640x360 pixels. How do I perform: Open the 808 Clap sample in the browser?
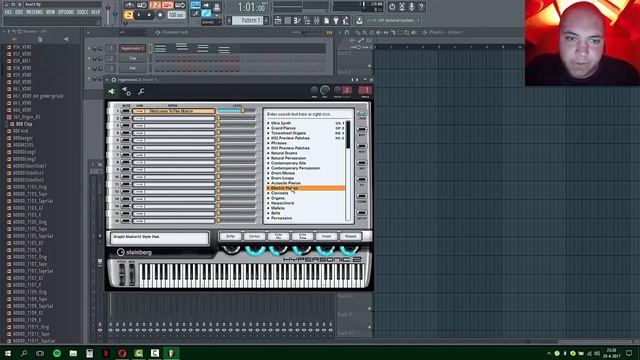tap(24, 124)
